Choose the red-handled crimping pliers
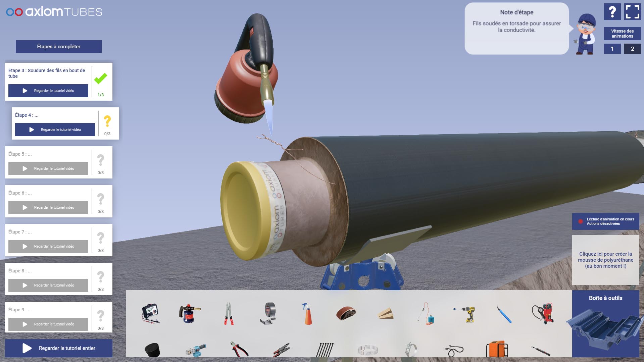 229,314
